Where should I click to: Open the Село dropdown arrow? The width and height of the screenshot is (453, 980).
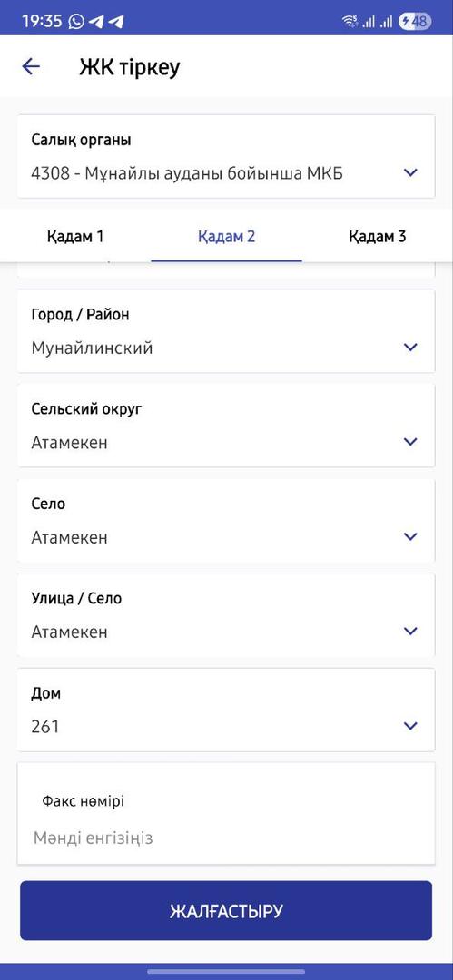(x=410, y=536)
